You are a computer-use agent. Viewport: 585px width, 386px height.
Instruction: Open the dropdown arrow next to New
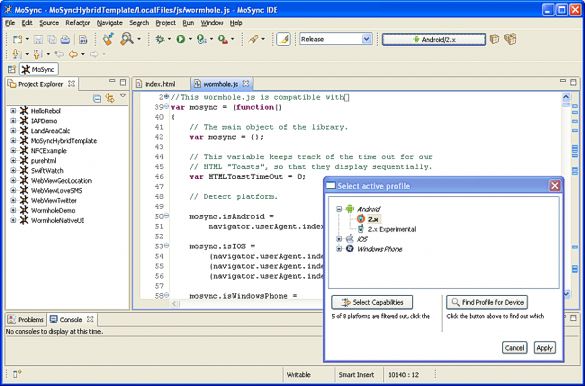pyautogui.click(x=27, y=39)
